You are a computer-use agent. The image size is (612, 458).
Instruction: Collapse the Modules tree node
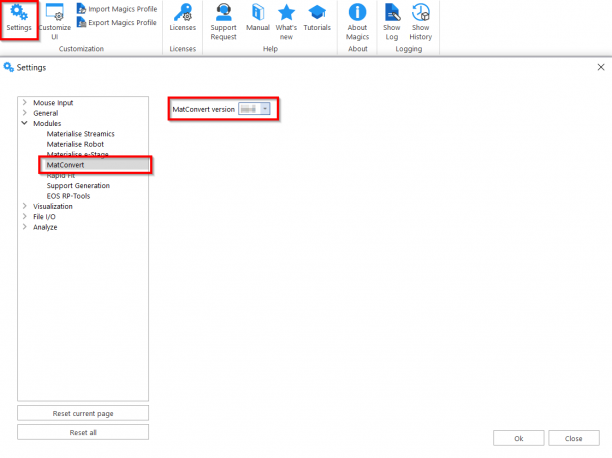[x=25, y=123]
